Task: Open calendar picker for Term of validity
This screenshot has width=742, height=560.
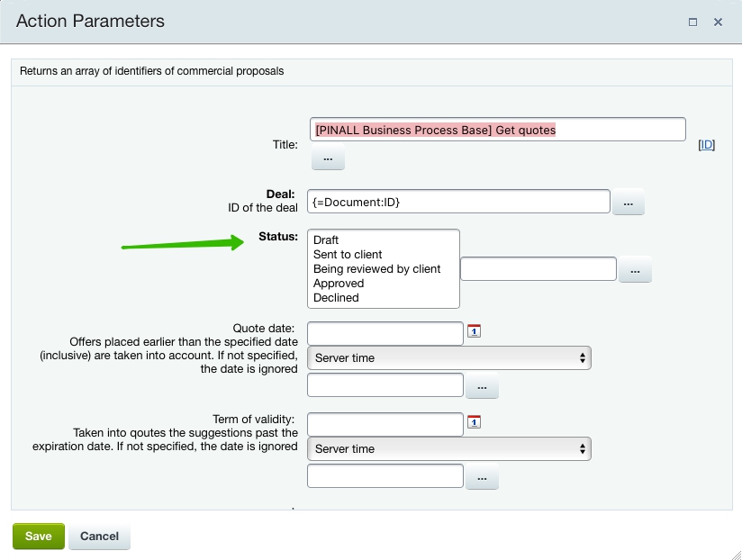Action: pos(475,422)
